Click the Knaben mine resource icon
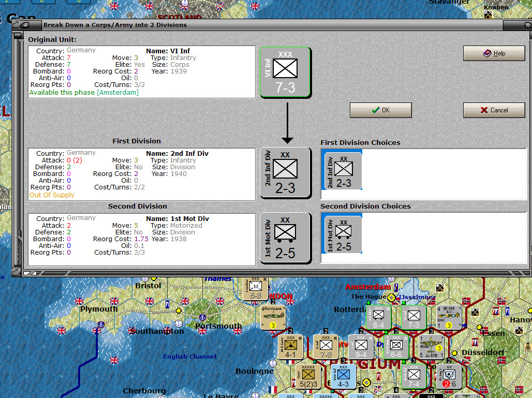Image resolution: width=532 pixels, height=398 pixels. (x=488, y=14)
